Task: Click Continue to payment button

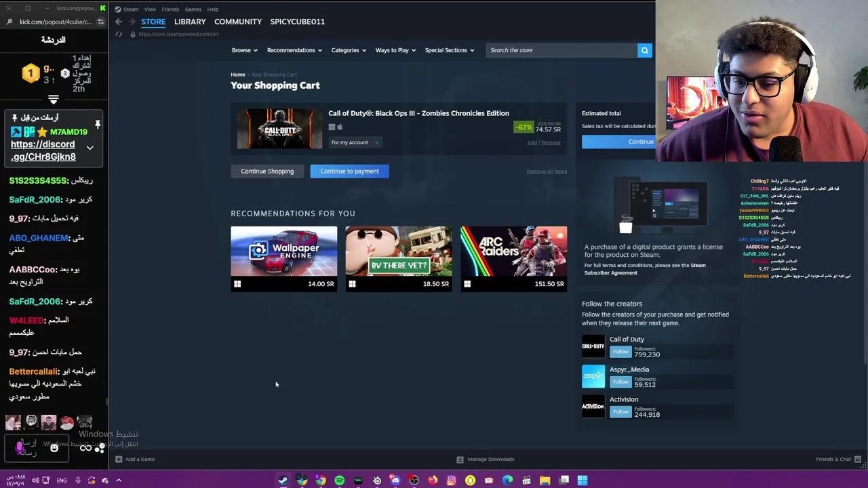Action: click(x=349, y=171)
